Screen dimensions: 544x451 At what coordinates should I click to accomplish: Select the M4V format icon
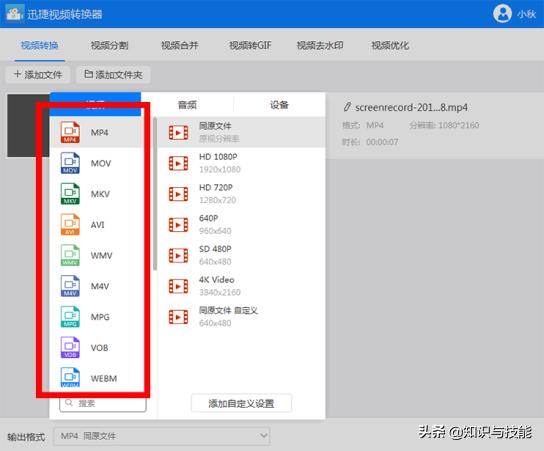(70, 286)
